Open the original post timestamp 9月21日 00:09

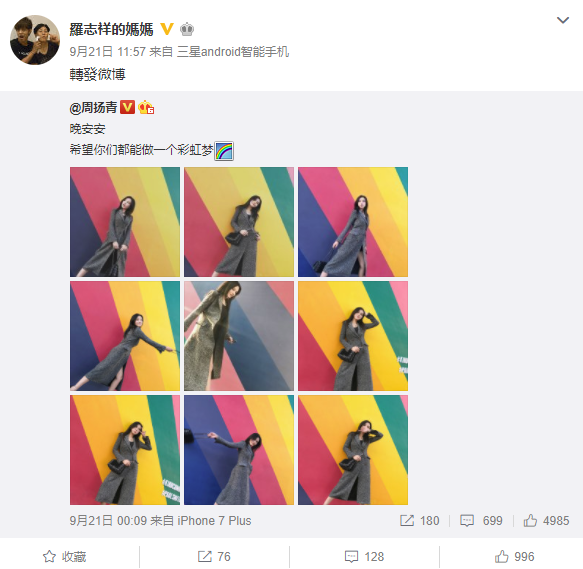(108, 521)
